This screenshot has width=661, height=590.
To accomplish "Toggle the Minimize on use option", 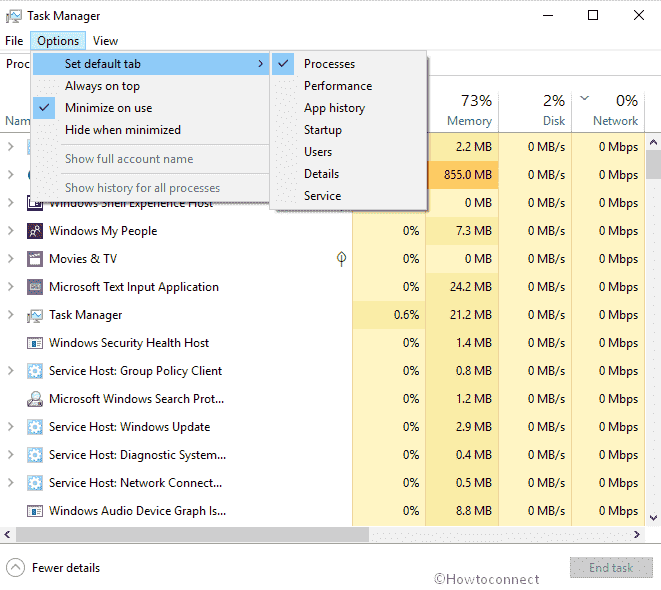I will point(151,108).
